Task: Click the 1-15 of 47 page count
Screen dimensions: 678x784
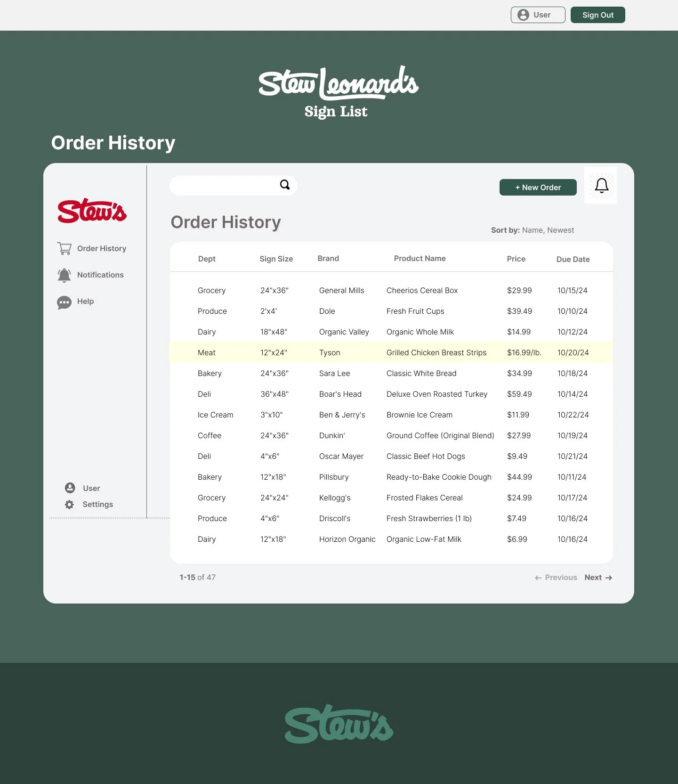Action: 198,578
